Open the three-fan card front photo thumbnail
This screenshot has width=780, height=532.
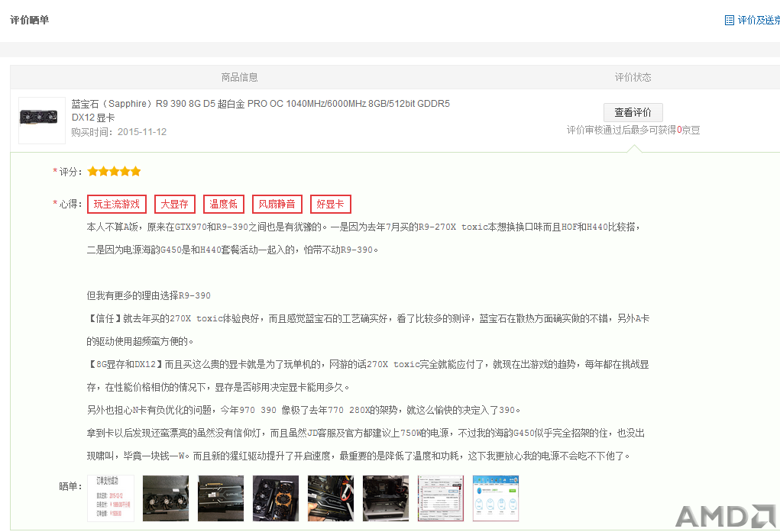coord(166,498)
